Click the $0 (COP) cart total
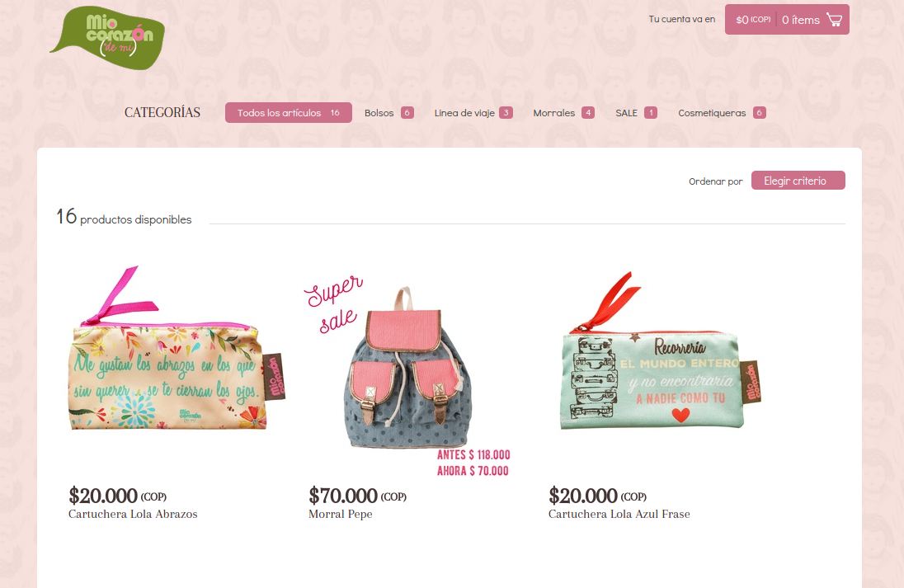 pos(753,20)
